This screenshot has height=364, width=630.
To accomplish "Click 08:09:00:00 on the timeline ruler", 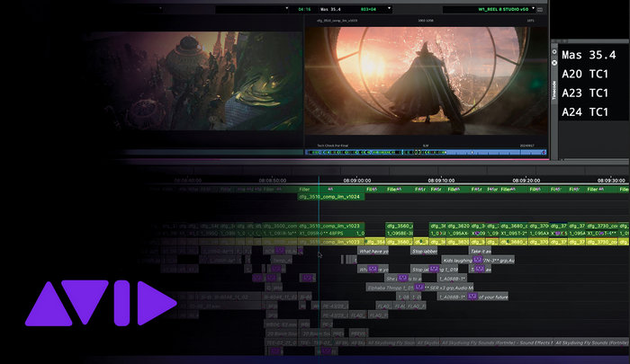I will pos(356,181).
